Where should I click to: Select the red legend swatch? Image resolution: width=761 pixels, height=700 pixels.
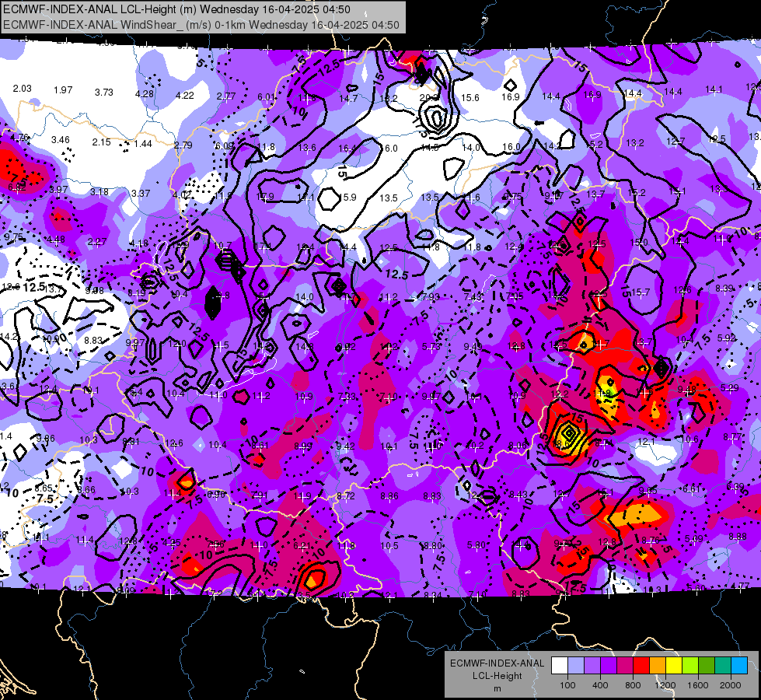(x=641, y=666)
